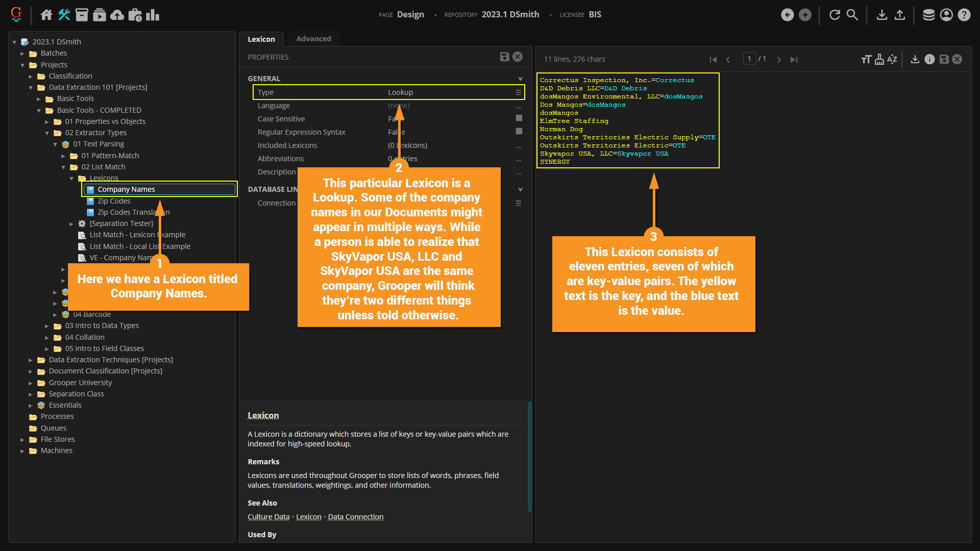980x551 pixels.
Task: Toggle the Regular Expression Syntax checkbox
Action: pos(519,132)
